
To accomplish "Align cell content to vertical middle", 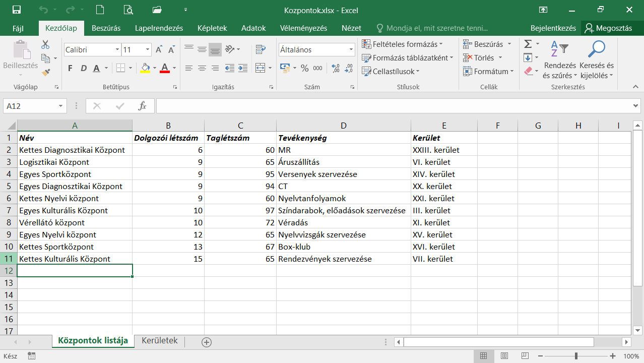I will coord(202,49).
